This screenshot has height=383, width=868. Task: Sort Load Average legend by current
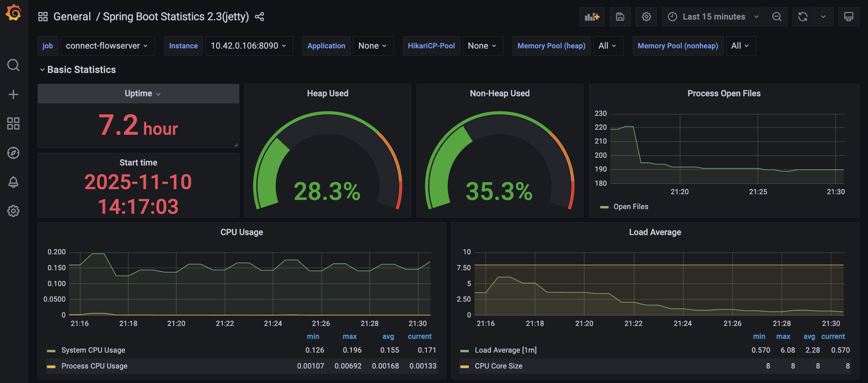click(833, 336)
